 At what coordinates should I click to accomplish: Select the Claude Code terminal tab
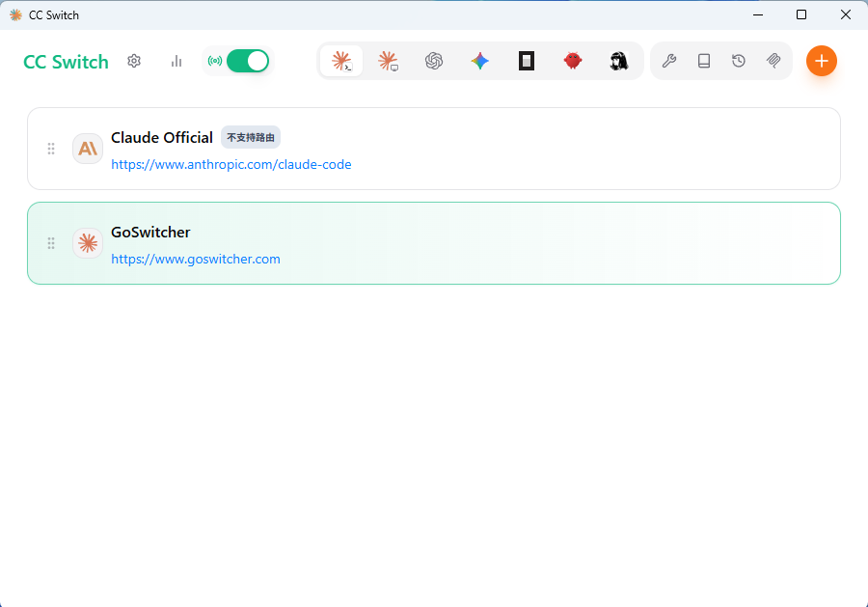(341, 61)
